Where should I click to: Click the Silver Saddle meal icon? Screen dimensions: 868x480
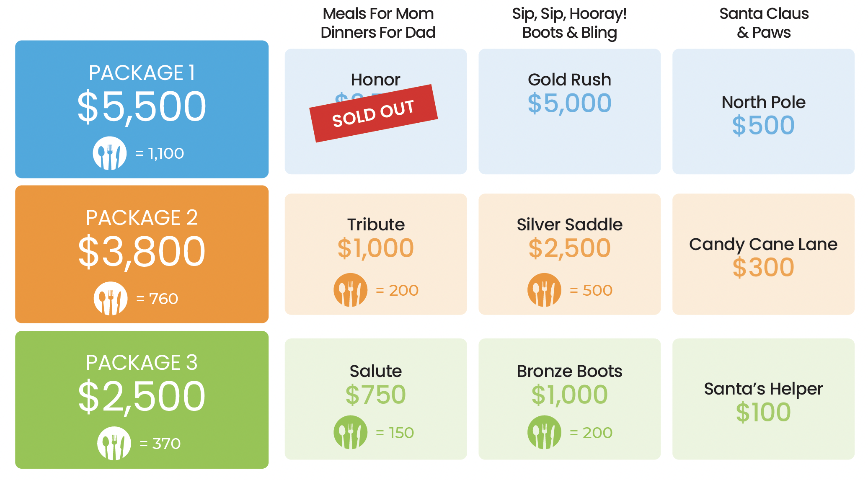coord(544,290)
